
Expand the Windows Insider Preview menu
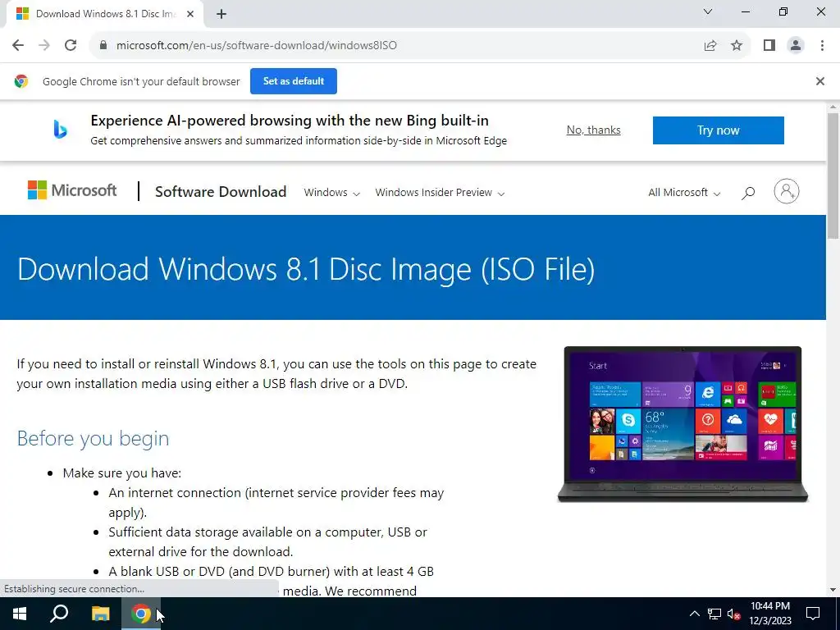(440, 192)
